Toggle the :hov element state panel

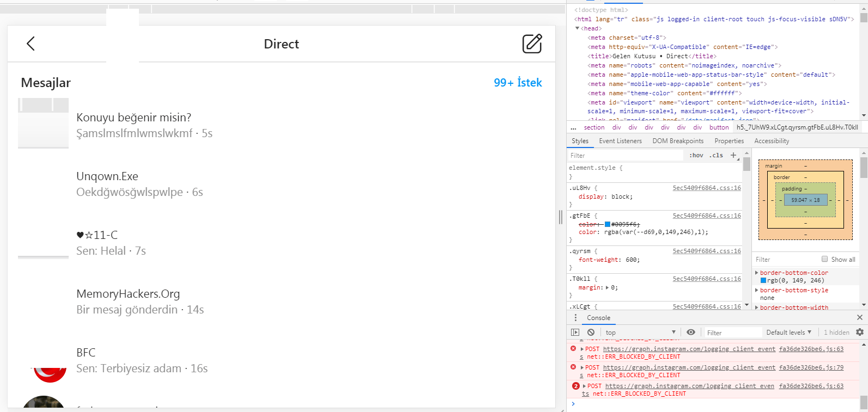coord(696,156)
